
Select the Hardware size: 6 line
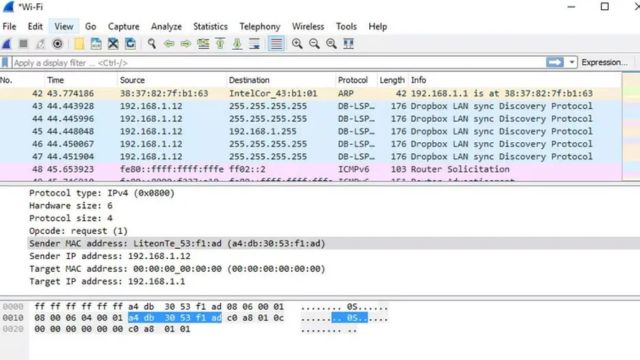[x=71, y=206]
